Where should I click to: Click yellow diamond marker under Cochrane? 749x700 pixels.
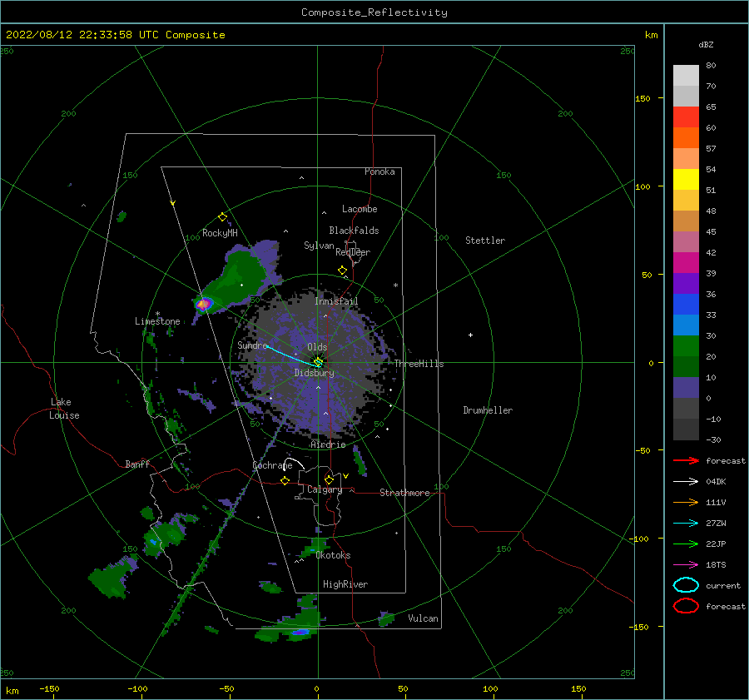(x=285, y=481)
